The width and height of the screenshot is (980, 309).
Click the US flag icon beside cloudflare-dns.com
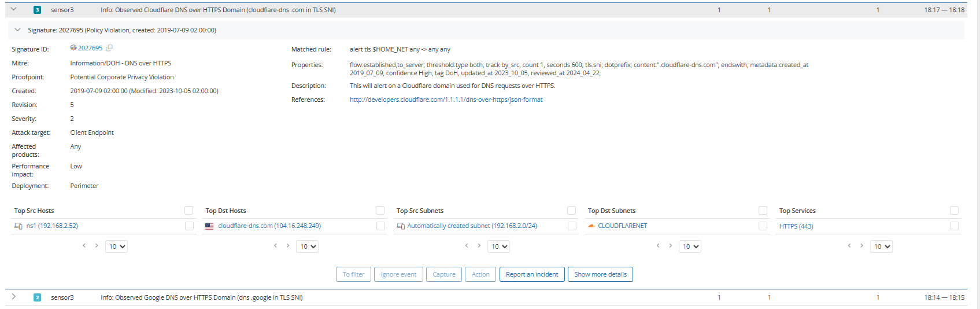tap(209, 226)
